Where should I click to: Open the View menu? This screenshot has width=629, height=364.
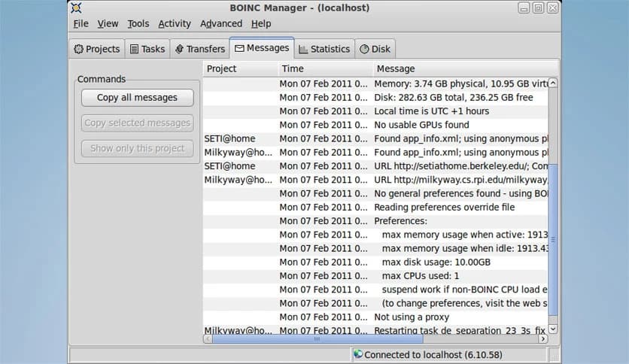[108, 23]
